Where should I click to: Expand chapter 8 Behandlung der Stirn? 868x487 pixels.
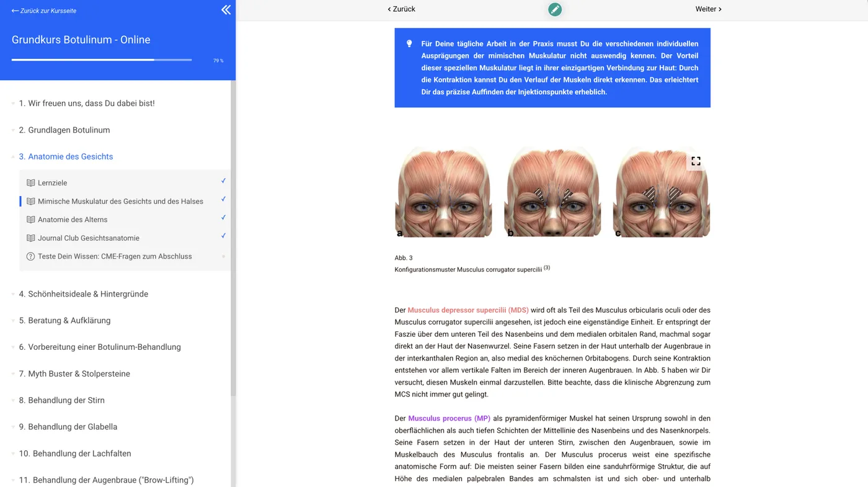pos(61,401)
